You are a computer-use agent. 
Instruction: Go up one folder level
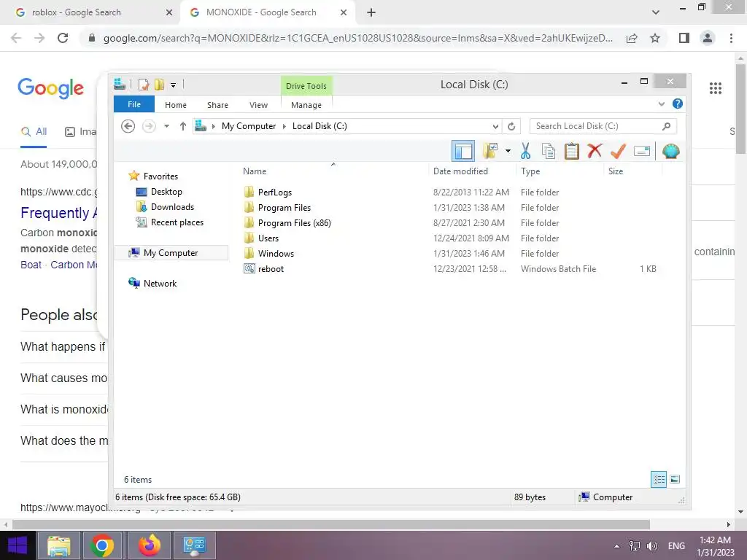(x=183, y=126)
